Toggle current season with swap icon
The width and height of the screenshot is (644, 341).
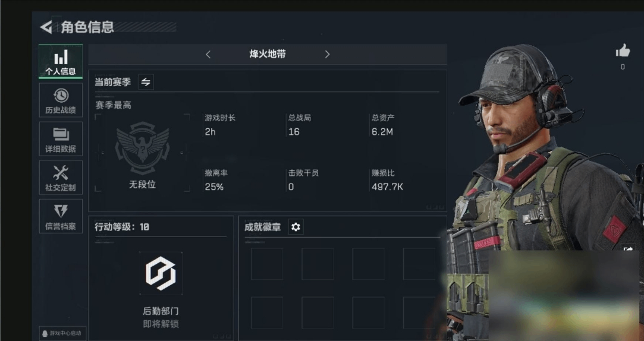click(x=146, y=82)
